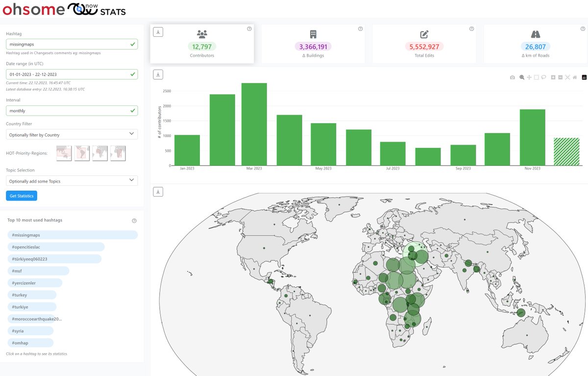The height and width of the screenshot is (376, 588).
Task: Select Asia-Pacific HOT priority region thumbnail
Action: 64,153
